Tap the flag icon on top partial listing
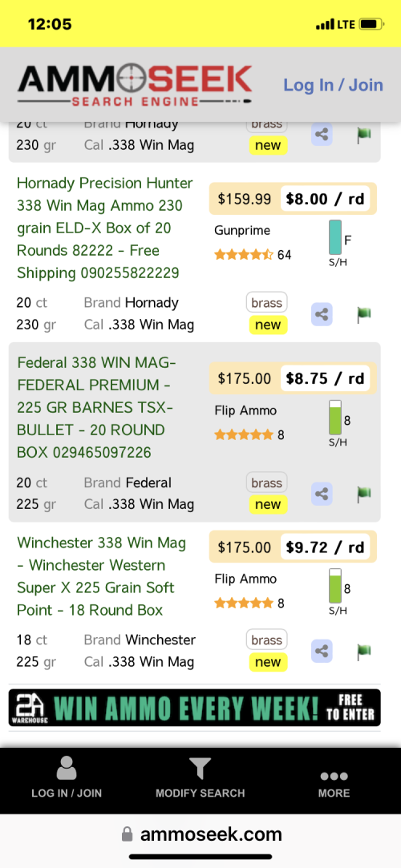Screen dimensions: 401x868 [x=363, y=135]
